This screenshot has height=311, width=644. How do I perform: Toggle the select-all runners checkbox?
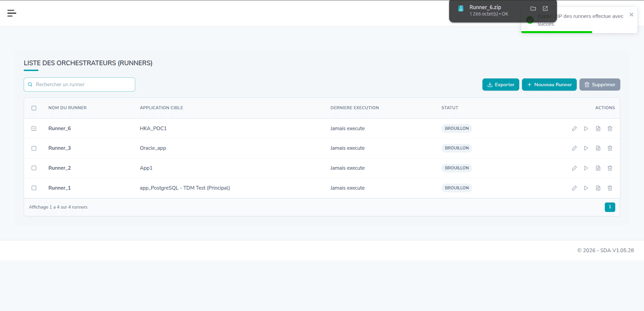(x=34, y=108)
